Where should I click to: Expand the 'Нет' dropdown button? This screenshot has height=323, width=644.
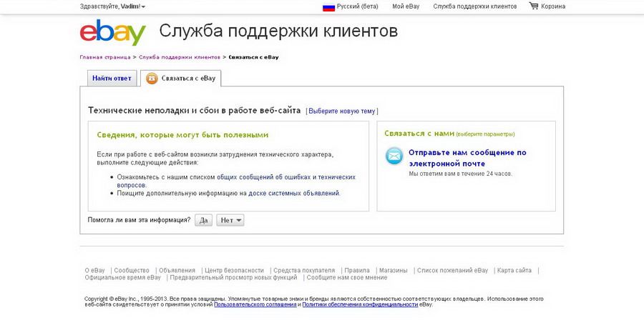tap(230, 220)
